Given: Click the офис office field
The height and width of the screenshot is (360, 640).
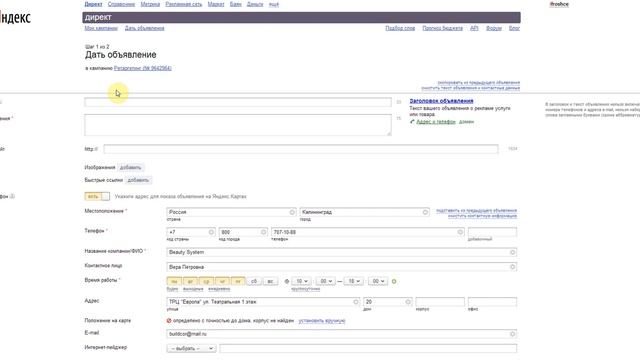Looking at the screenshot, I should point(492,302).
